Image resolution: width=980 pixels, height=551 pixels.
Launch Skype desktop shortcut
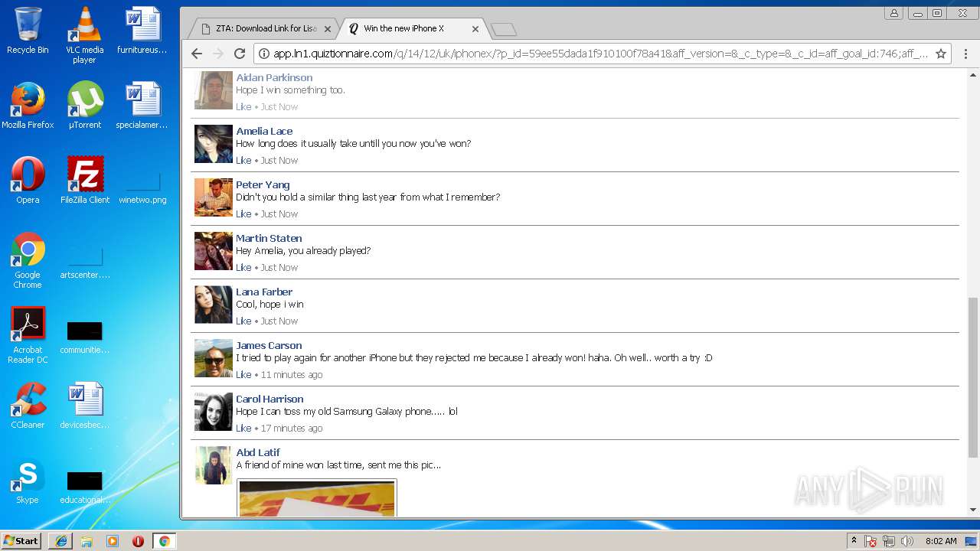(x=28, y=481)
